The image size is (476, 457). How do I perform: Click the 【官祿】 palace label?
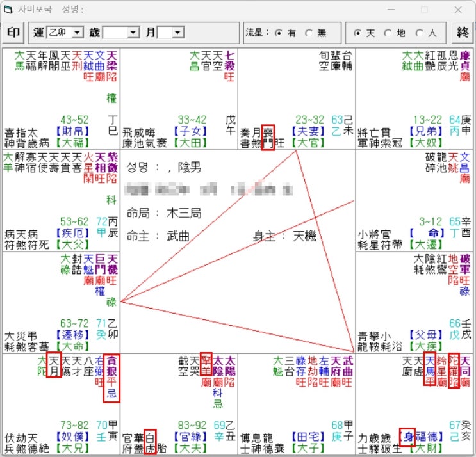click(x=191, y=437)
